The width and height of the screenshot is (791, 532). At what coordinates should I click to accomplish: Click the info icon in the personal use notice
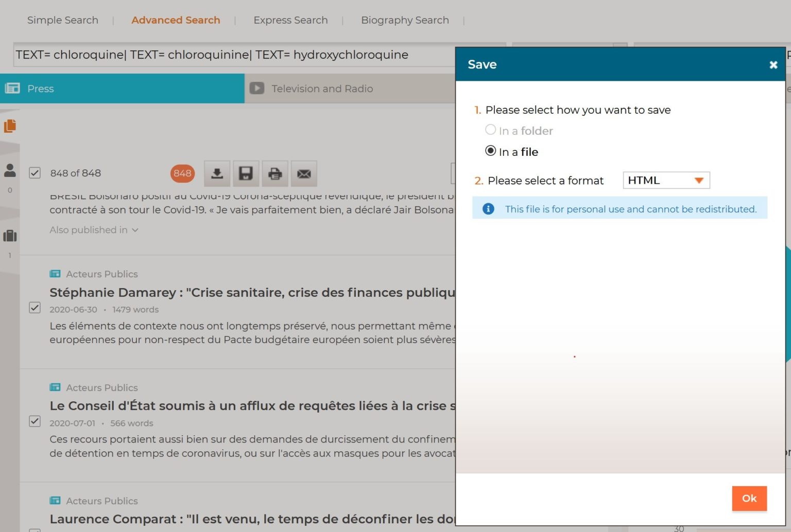488,208
